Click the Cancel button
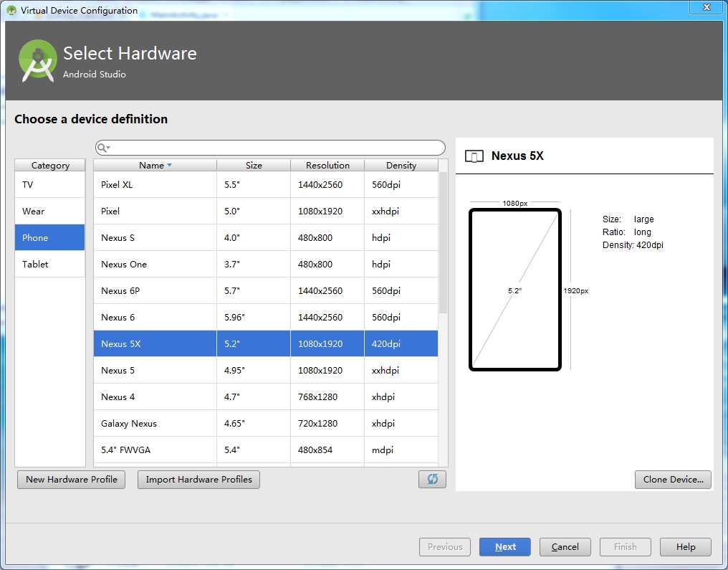Image resolution: width=728 pixels, height=570 pixels. coord(565,547)
